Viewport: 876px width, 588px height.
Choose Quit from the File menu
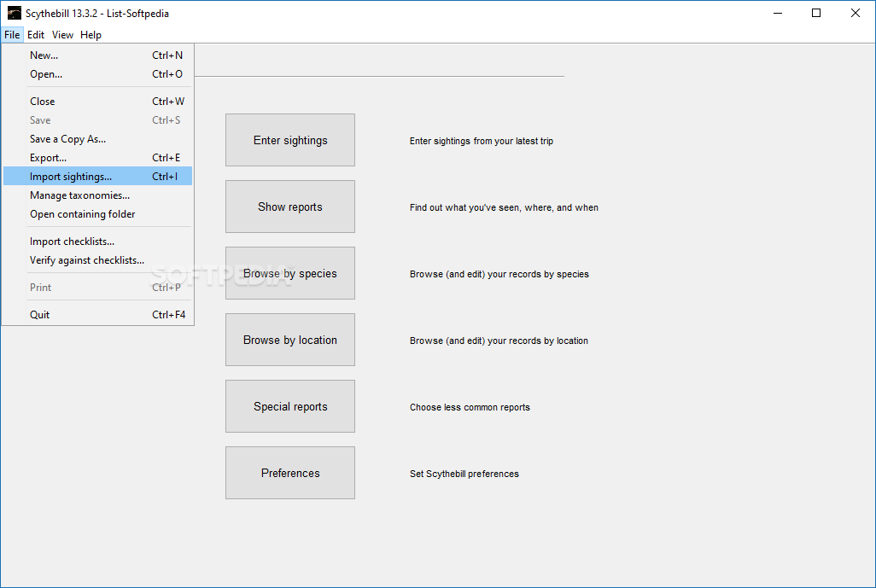click(x=98, y=315)
